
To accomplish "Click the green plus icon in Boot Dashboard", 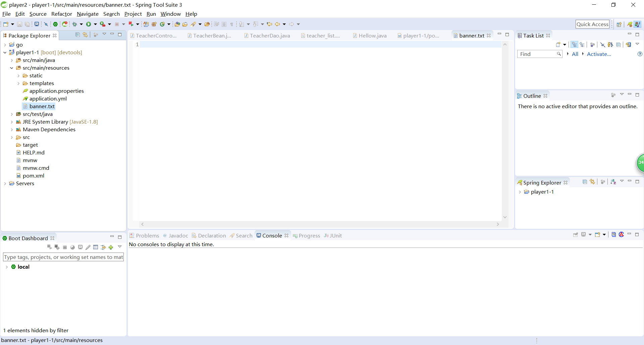I will tap(111, 247).
